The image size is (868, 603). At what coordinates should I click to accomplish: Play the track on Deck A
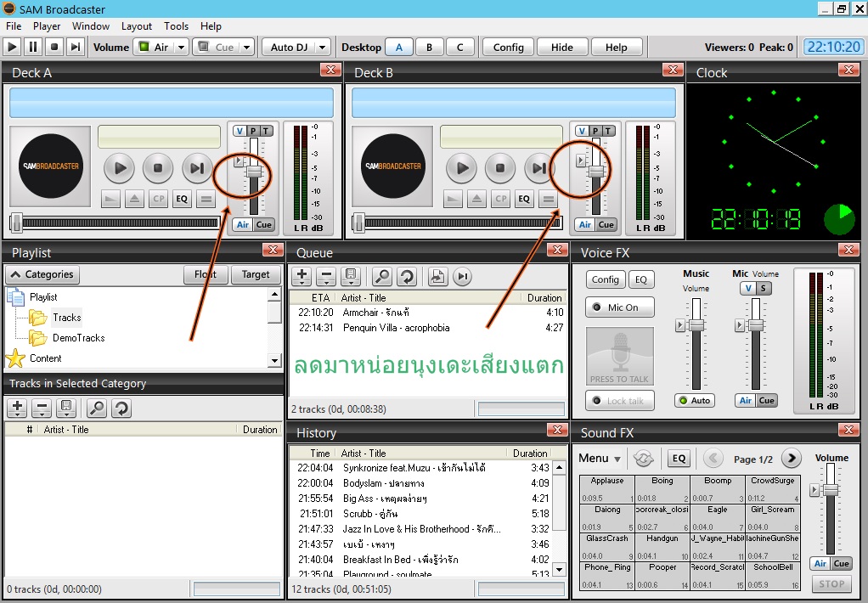[x=119, y=167]
